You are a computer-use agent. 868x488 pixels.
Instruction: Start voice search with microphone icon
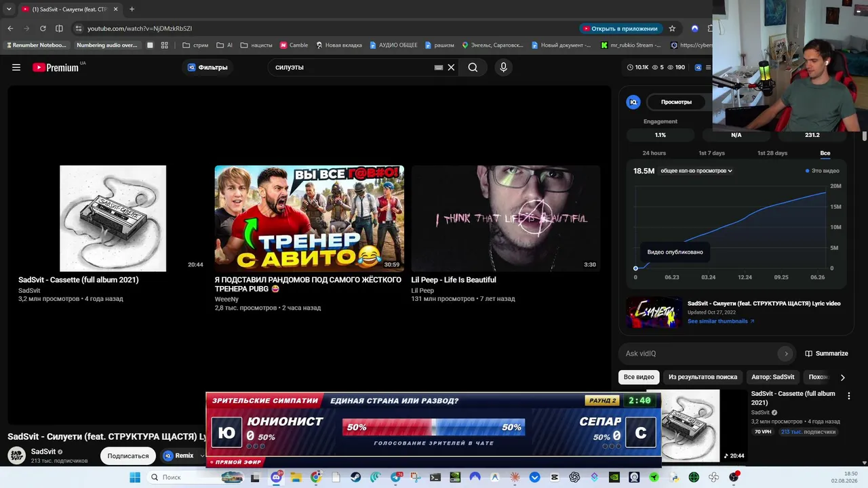point(503,67)
